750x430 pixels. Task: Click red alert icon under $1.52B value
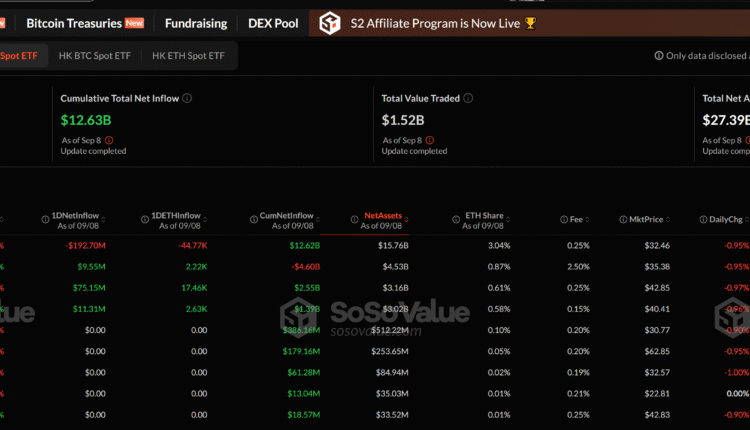point(430,140)
